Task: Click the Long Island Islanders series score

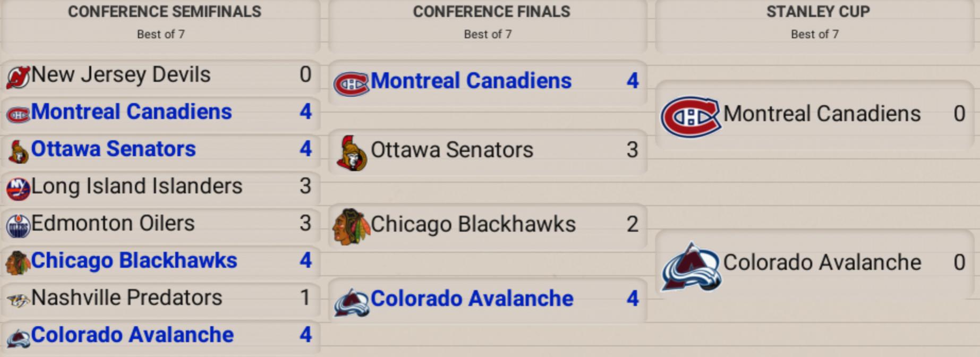Action: coord(305,186)
